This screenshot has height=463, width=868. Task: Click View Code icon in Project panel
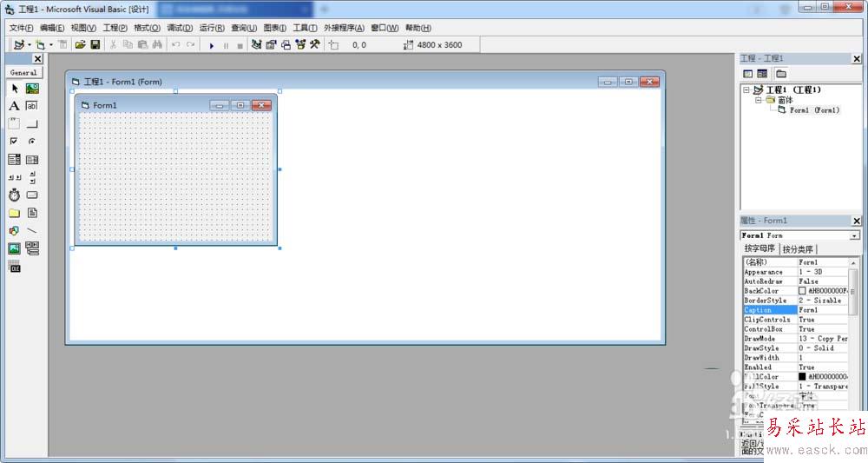(748, 74)
